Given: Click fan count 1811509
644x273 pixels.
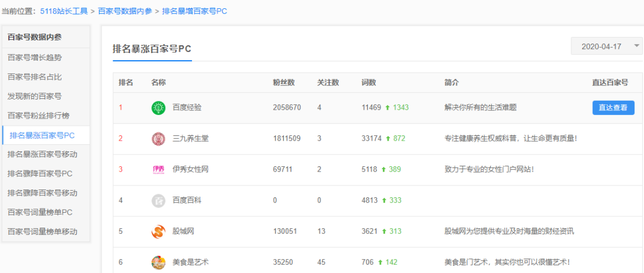Looking at the screenshot, I should click(x=287, y=138).
